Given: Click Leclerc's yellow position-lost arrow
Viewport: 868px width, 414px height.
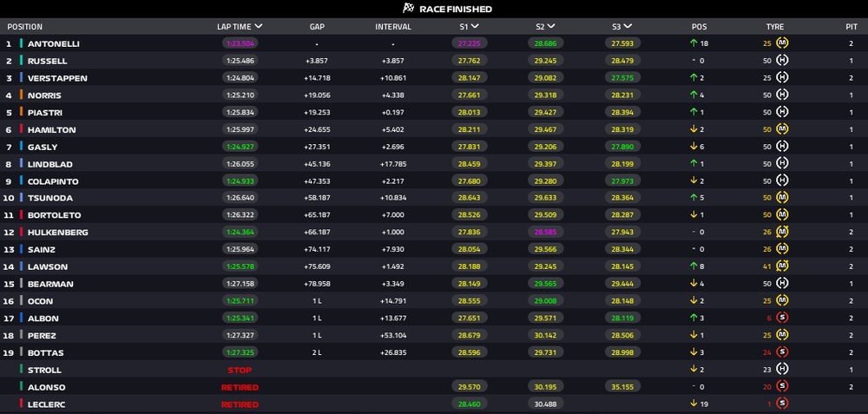Looking at the screenshot, I should (x=693, y=404).
